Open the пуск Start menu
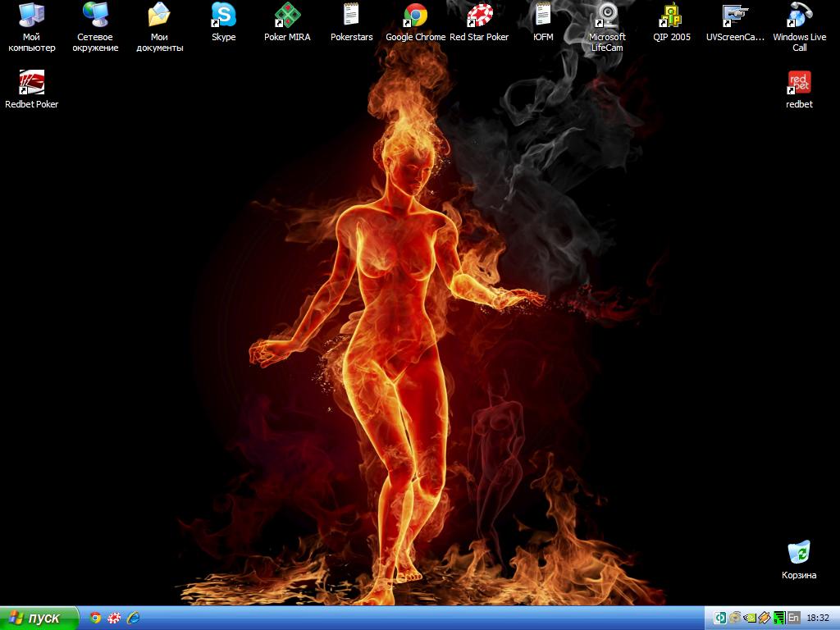840x630 pixels. point(39,618)
